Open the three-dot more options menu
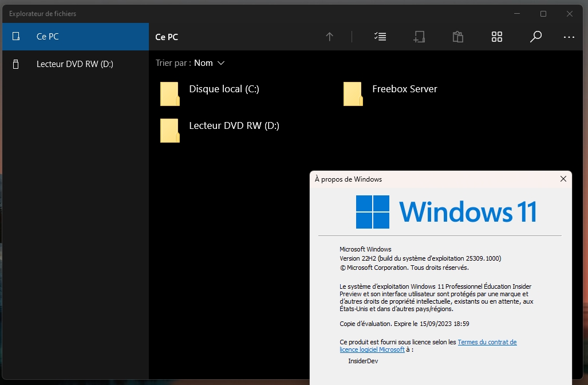The width and height of the screenshot is (588, 385). pyautogui.click(x=569, y=37)
